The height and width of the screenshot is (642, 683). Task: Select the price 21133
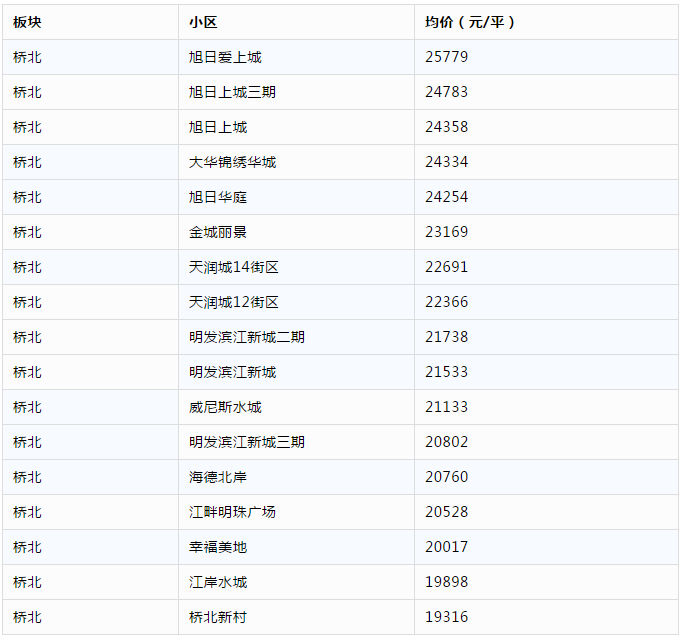tap(446, 407)
